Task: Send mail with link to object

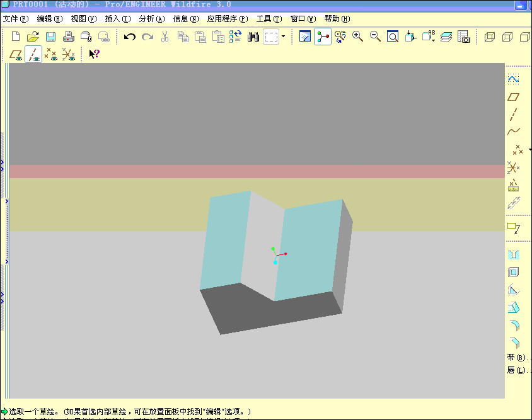Action: click(103, 37)
